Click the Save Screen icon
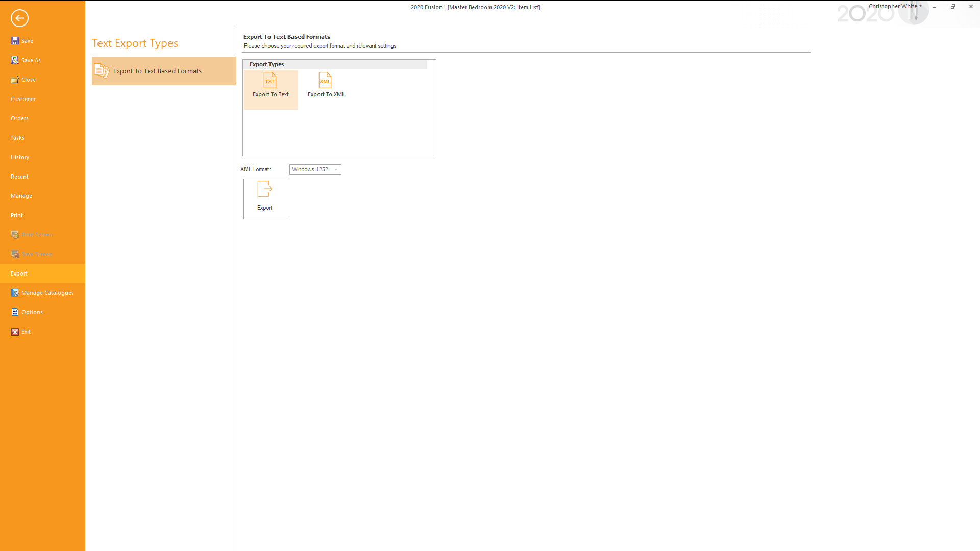The image size is (980, 551). 15,254
